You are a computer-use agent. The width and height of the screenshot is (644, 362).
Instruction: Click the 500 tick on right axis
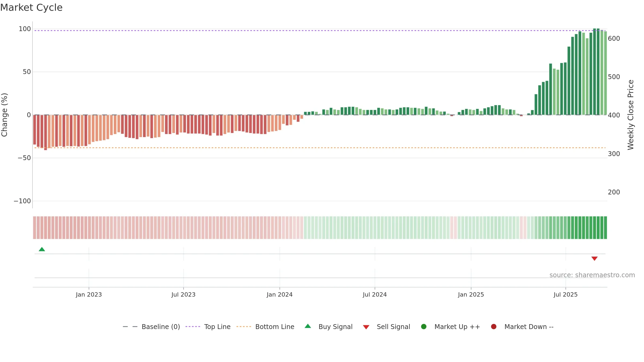point(614,77)
